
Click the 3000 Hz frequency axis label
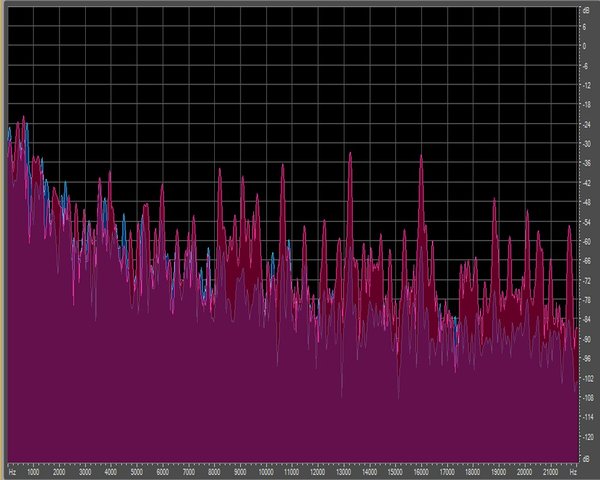85,472
